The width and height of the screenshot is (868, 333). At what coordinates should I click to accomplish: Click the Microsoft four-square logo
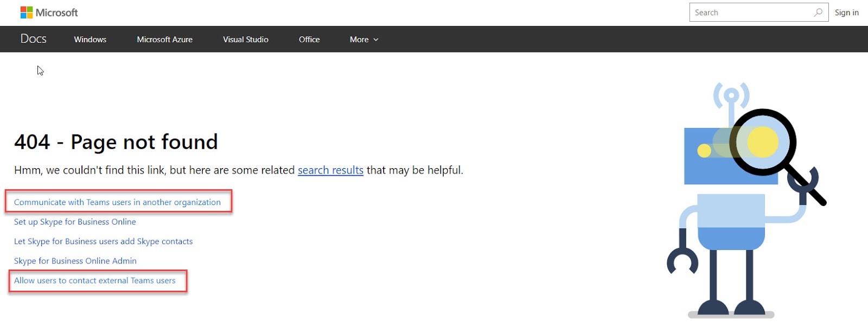(27, 12)
